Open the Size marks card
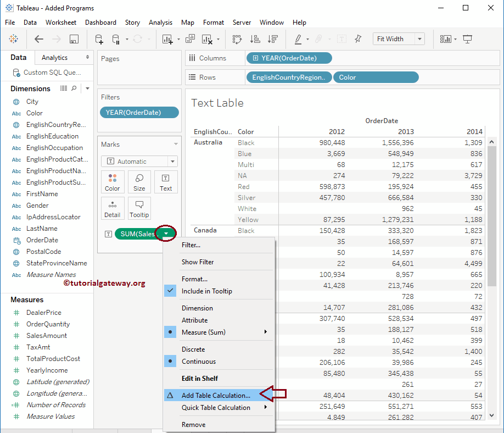The width and height of the screenshot is (504, 433). click(x=139, y=182)
